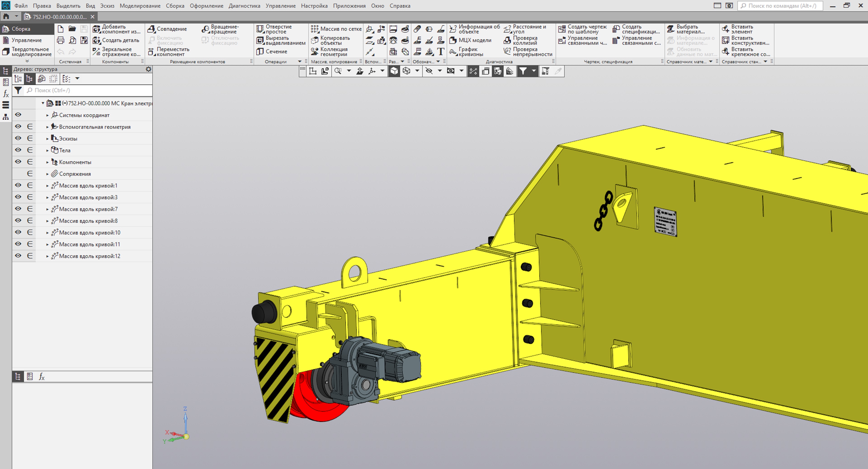Expand the Тела tree node
This screenshot has height=469, width=868.
coord(47,150)
